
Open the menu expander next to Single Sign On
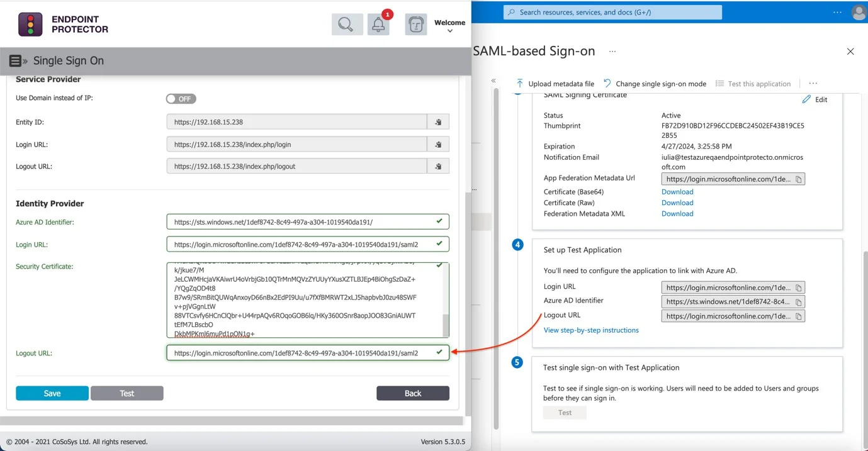(x=18, y=61)
